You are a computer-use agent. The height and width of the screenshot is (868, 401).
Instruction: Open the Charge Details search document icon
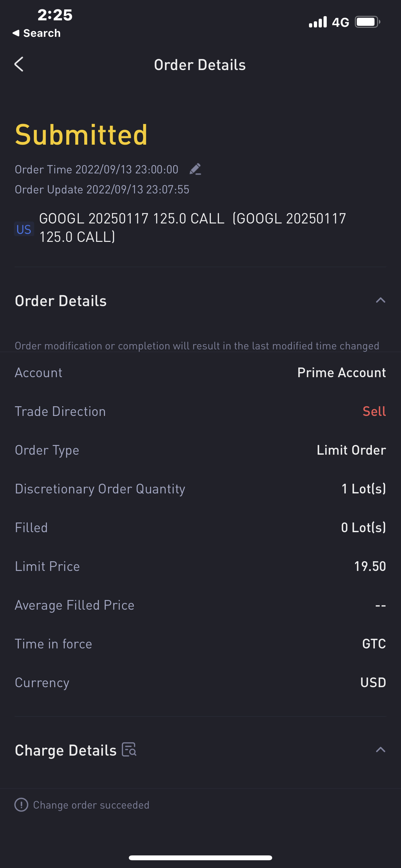(129, 749)
